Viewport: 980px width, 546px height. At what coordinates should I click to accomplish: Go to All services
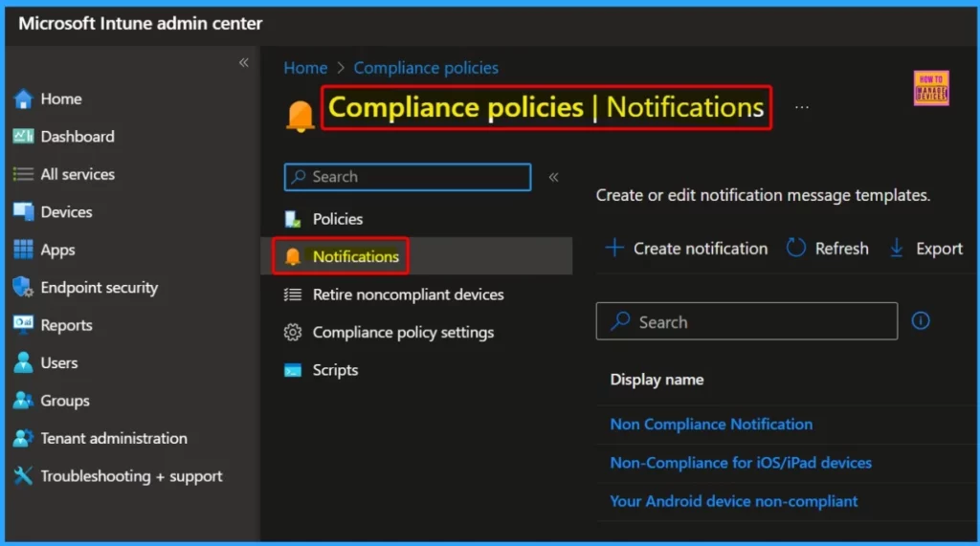tap(78, 174)
